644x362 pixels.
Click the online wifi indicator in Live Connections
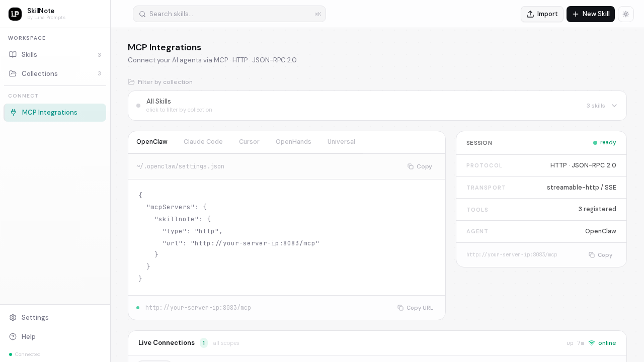point(592,343)
